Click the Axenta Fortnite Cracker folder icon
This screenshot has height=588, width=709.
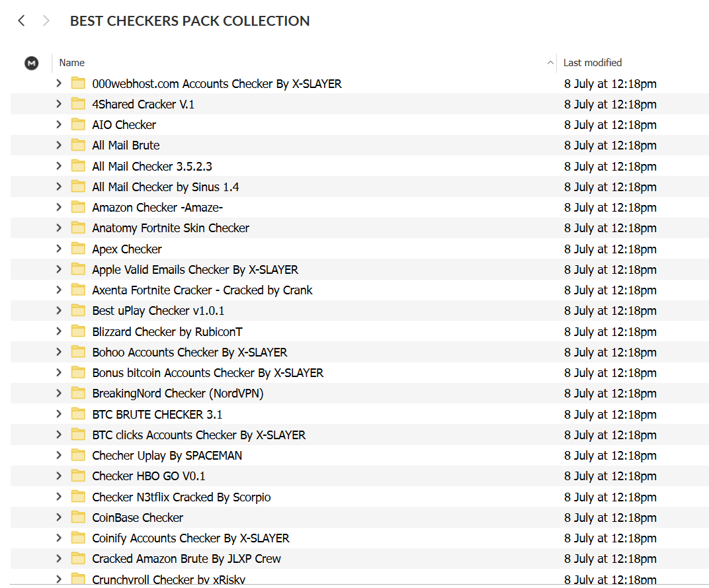[x=78, y=290]
